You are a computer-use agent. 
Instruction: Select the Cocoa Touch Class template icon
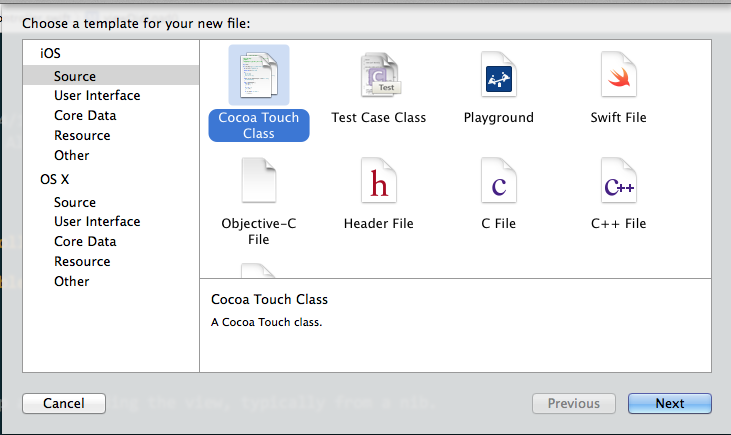pyautogui.click(x=259, y=75)
